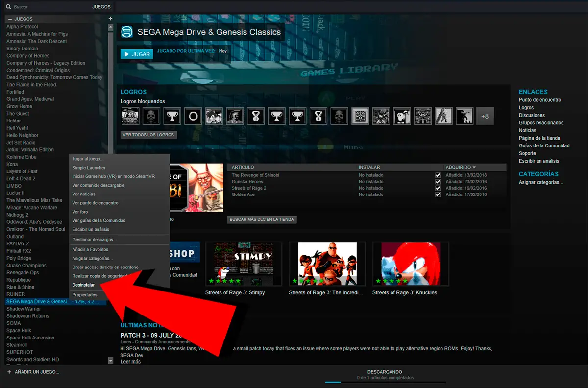Click the game list scroll up arrow
This screenshot has width=588, height=388.
[x=111, y=27]
